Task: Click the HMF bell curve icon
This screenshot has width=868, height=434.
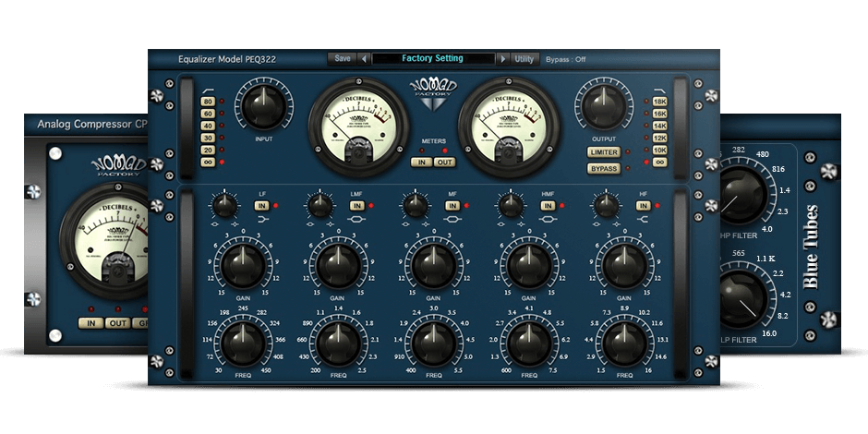Action: (x=548, y=220)
